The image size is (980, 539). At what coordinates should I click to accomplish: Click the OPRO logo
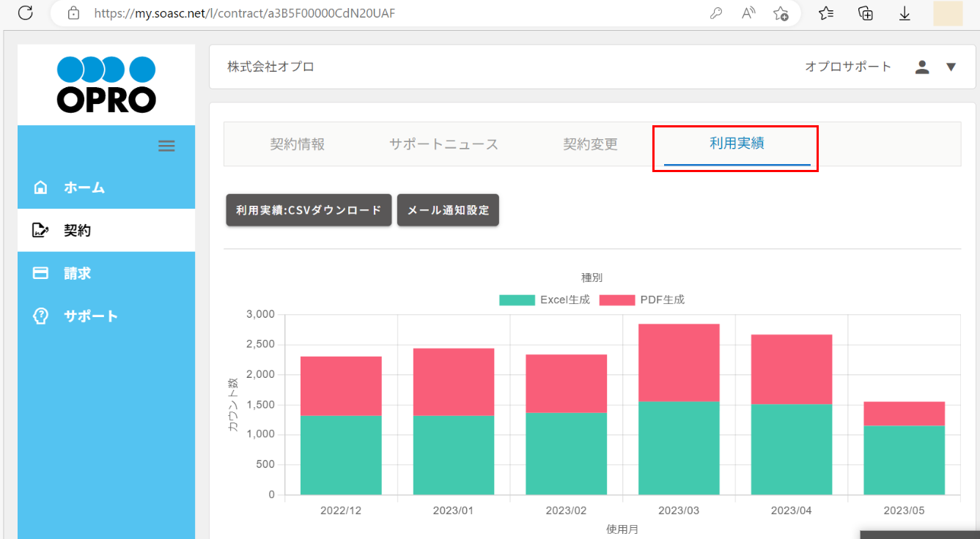point(106,85)
